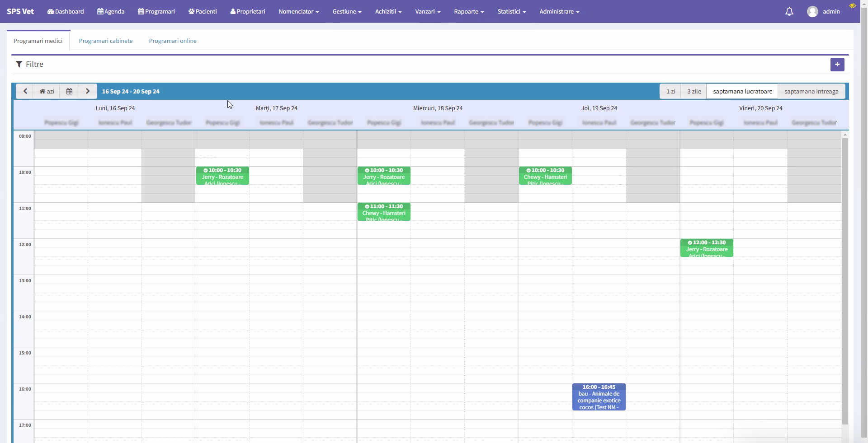Jump to today with azi button
Image resolution: width=868 pixels, height=443 pixels.
(x=47, y=91)
